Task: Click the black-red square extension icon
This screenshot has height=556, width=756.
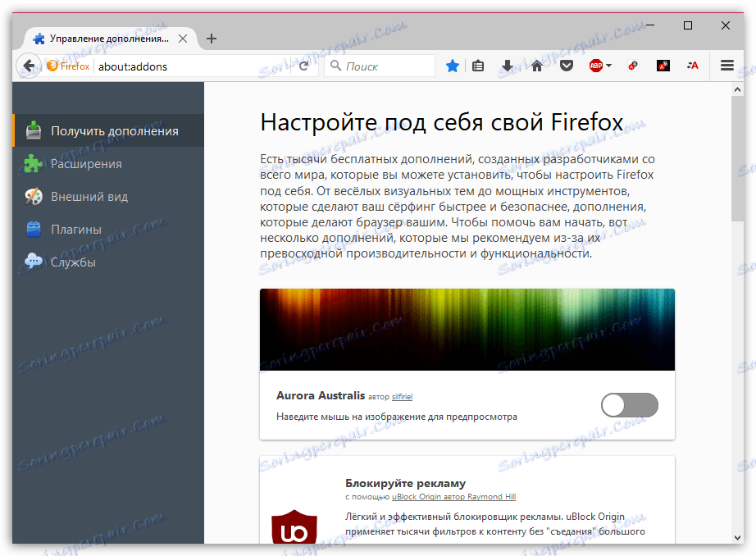Action: click(663, 66)
